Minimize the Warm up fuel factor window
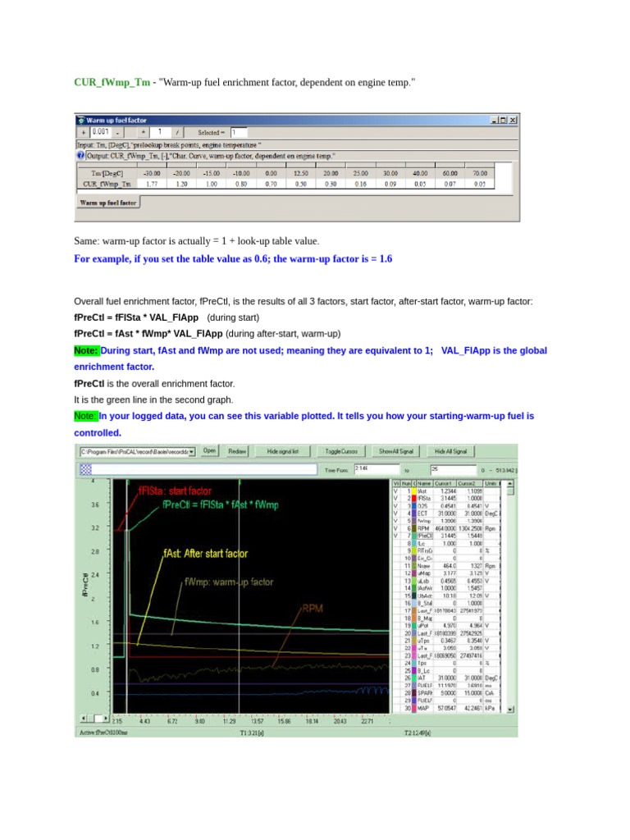 pyautogui.click(x=494, y=120)
